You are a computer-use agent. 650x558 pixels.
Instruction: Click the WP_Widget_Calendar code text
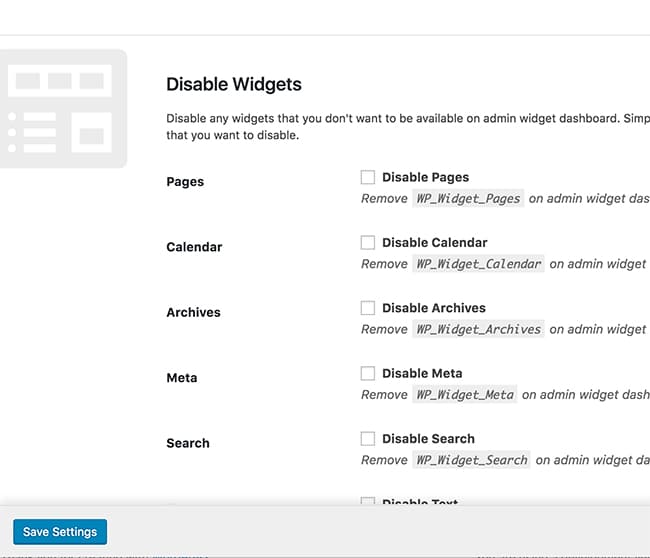(x=478, y=264)
